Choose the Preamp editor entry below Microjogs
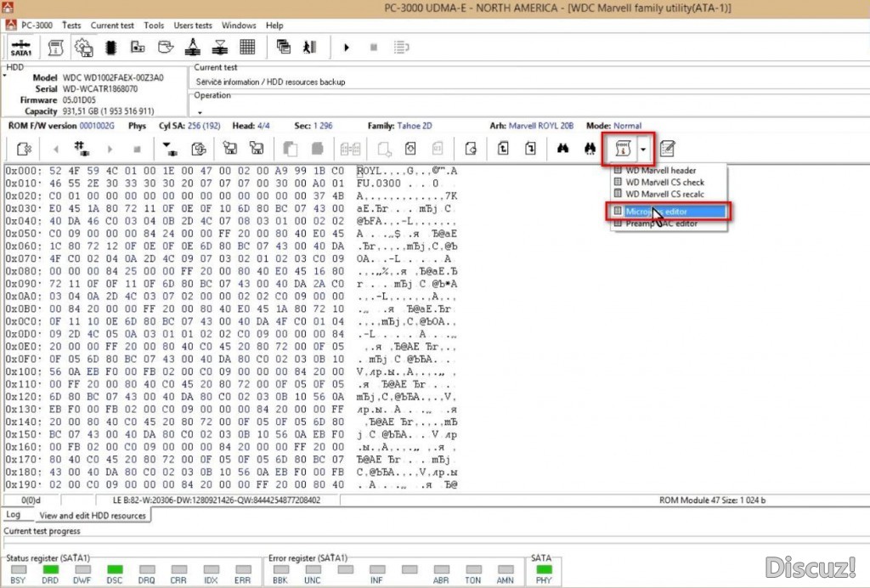Image resolution: width=870 pixels, height=588 pixels. (669, 223)
